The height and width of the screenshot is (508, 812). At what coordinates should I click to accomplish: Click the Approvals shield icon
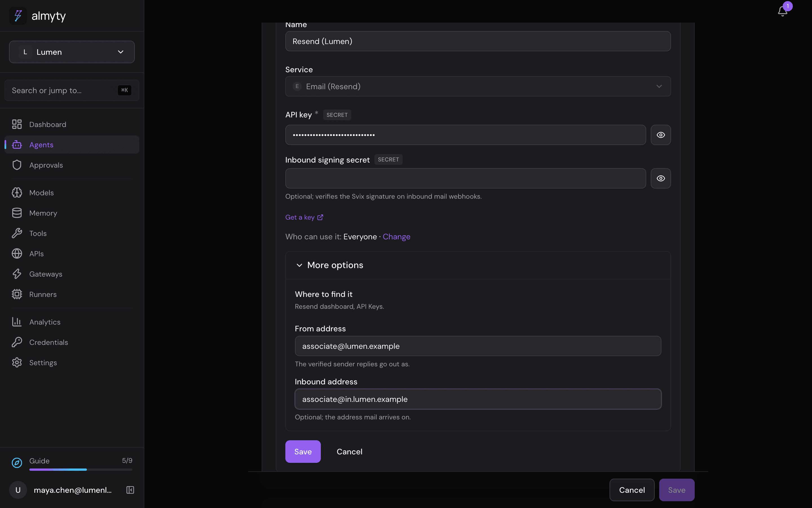tap(17, 165)
